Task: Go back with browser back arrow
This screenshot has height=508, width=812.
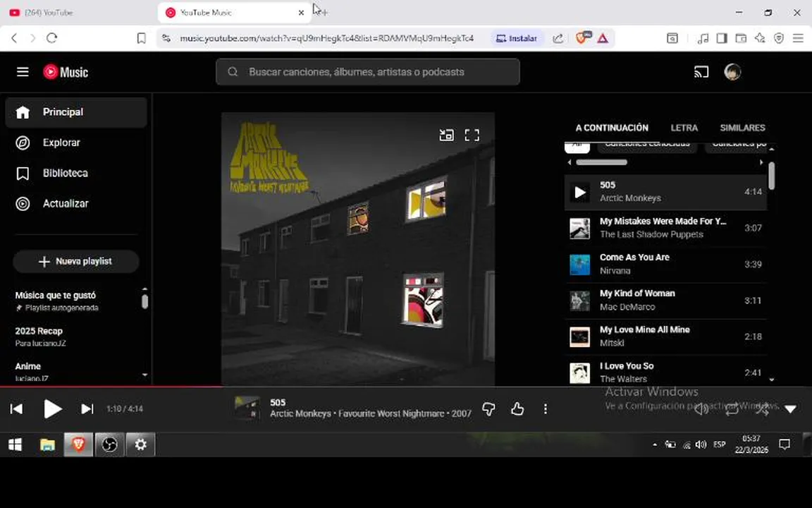Action: tap(15, 38)
